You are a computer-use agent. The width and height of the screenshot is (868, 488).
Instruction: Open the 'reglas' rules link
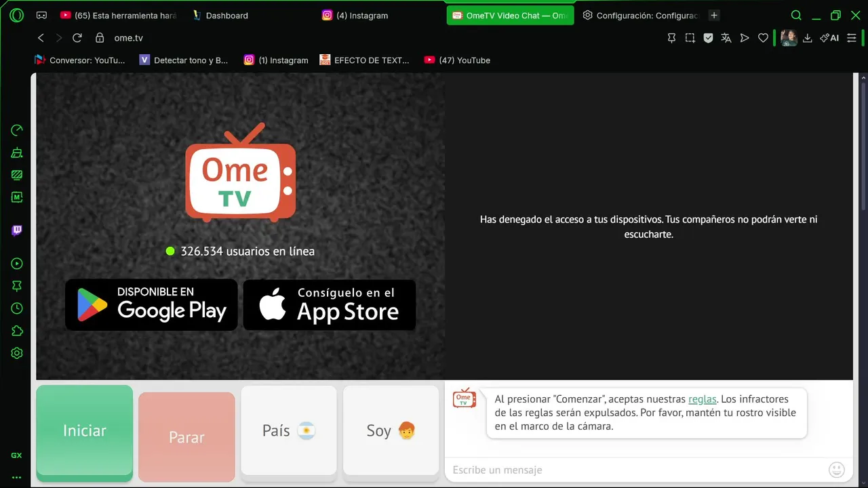pyautogui.click(x=703, y=399)
